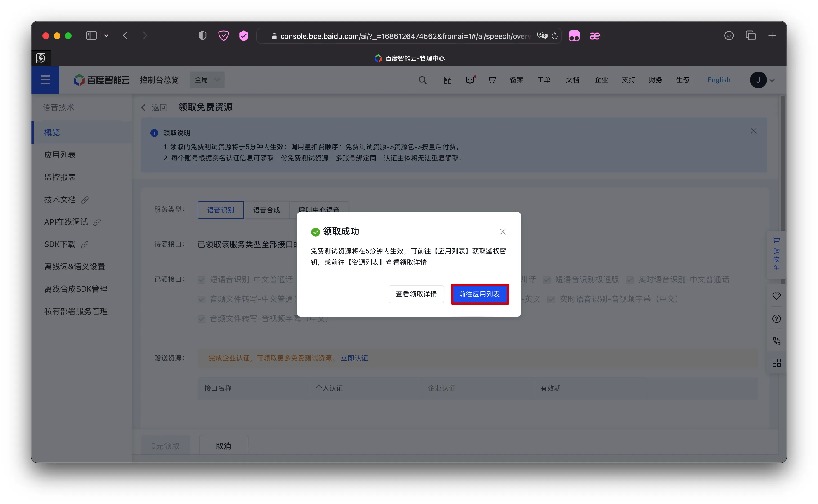Switch to the 语音合成 service tab
The height and width of the screenshot is (504, 818).
(266, 210)
